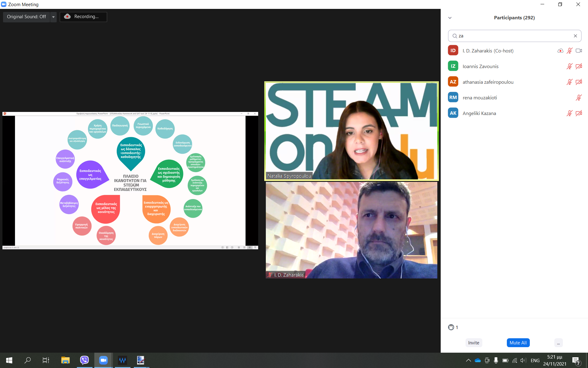Click the coffee cup reaction icon
The image size is (588, 368).
point(451,327)
